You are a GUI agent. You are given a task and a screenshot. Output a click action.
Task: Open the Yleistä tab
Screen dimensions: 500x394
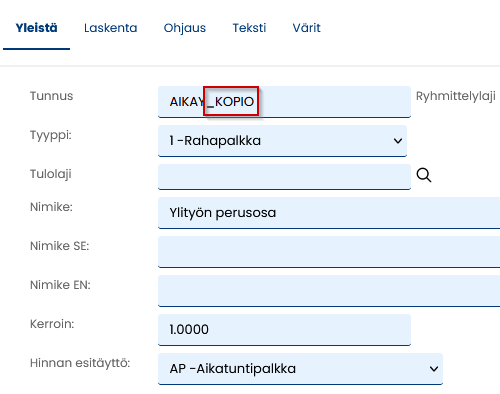pos(36,28)
